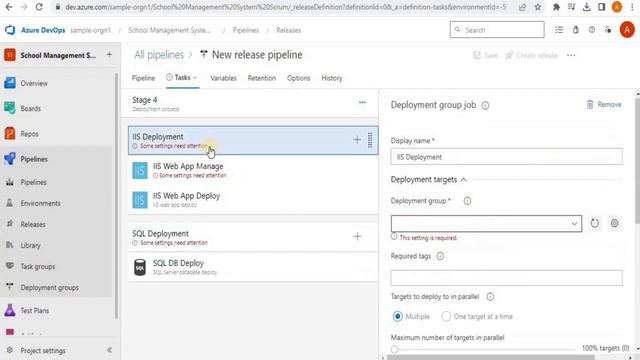This screenshot has height=360, width=640.
Task: Click the Required tags input field
Action: coord(506,278)
